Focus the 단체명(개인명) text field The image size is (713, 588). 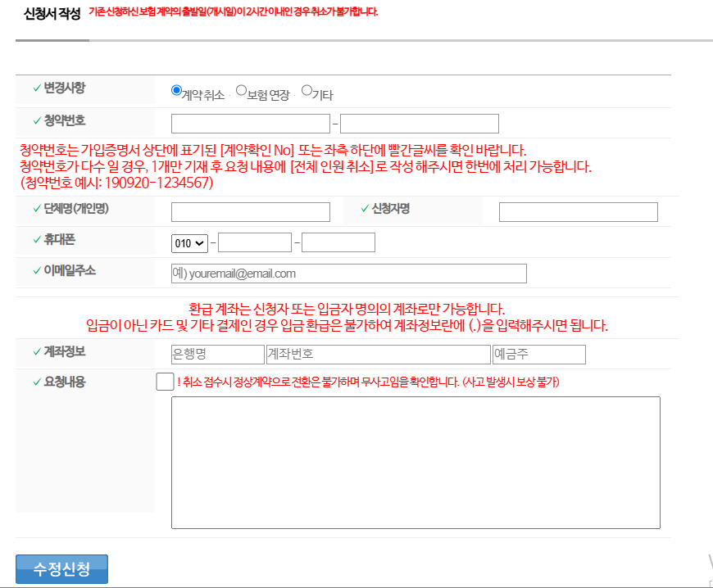pos(251,212)
